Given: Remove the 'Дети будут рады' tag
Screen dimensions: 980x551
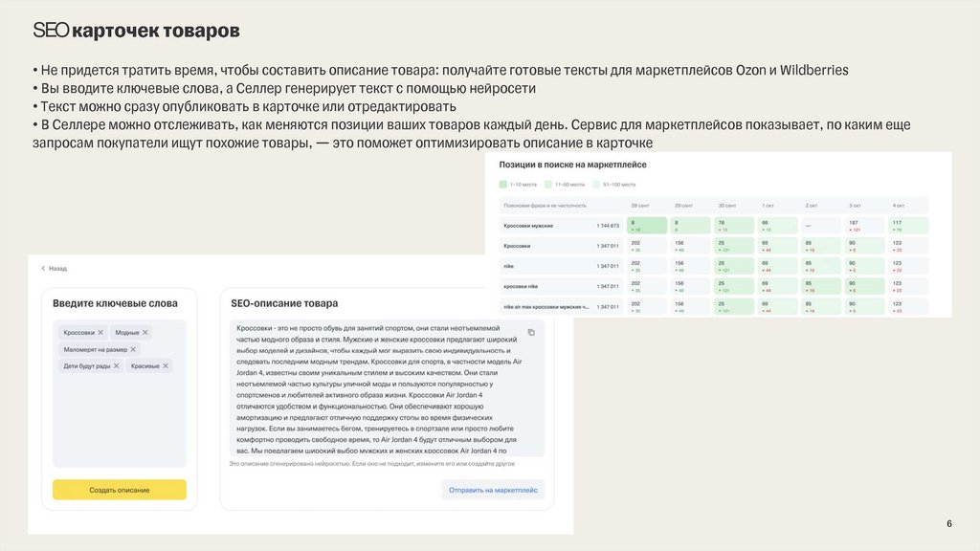Looking at the screenshot, I should tap(116, 365).
